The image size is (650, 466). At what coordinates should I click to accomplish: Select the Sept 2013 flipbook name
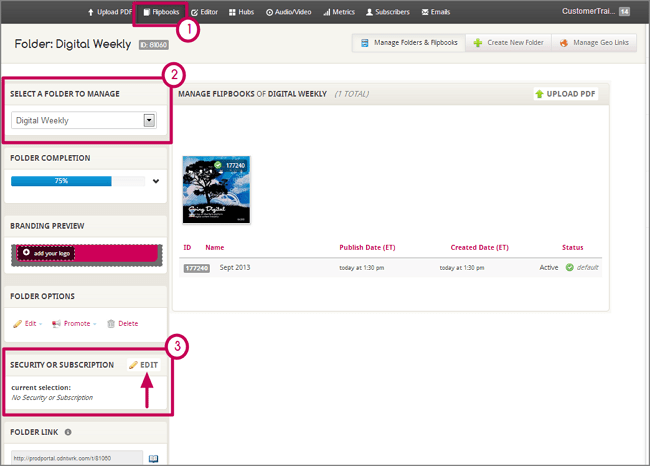pos(235,267)
